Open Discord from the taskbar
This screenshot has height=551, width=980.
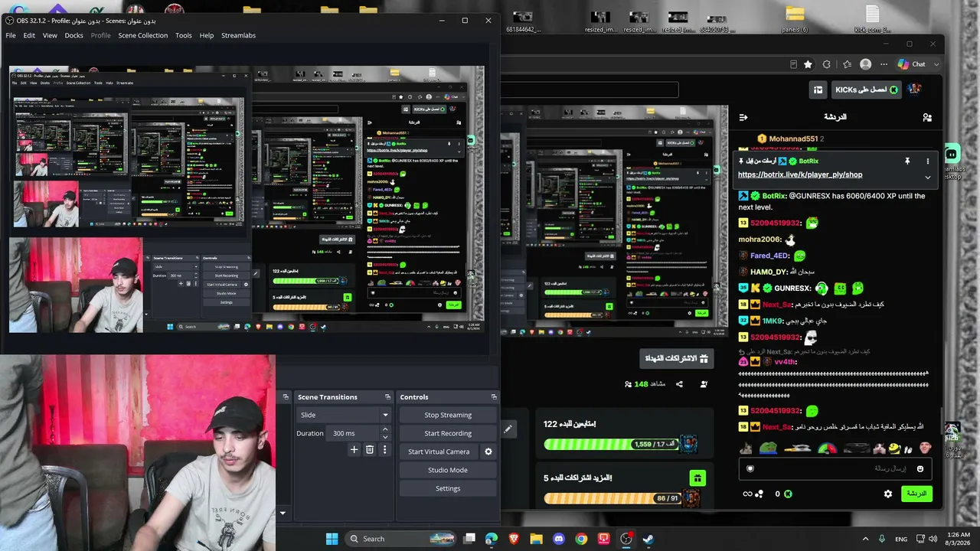[x=559, y=539]
